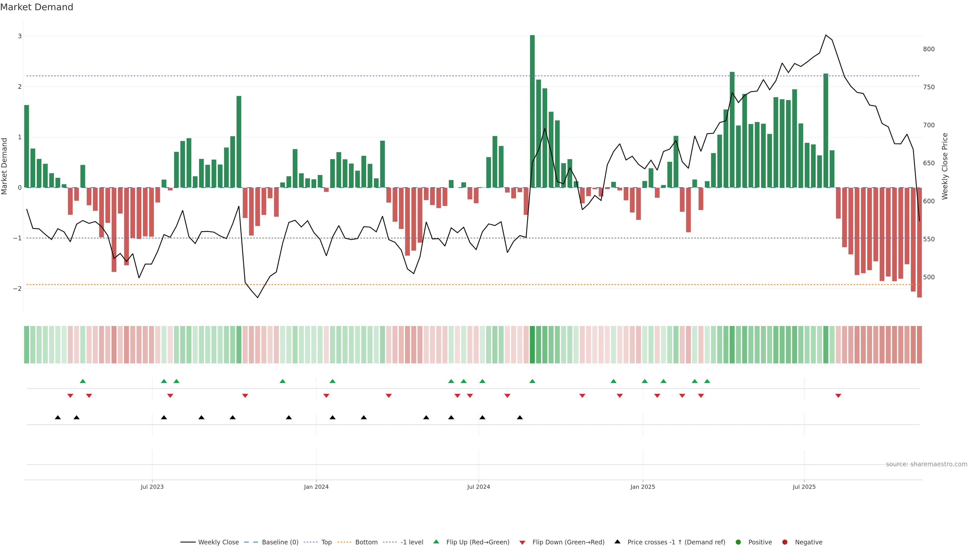Image resolution: width=980 pixels, height=551 pixels.
Task: Toggle the -1 level legend entry
Action: [x=412, y=542]
